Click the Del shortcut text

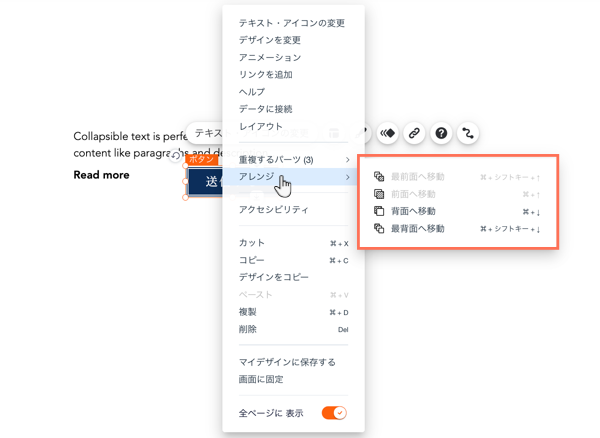343,330
